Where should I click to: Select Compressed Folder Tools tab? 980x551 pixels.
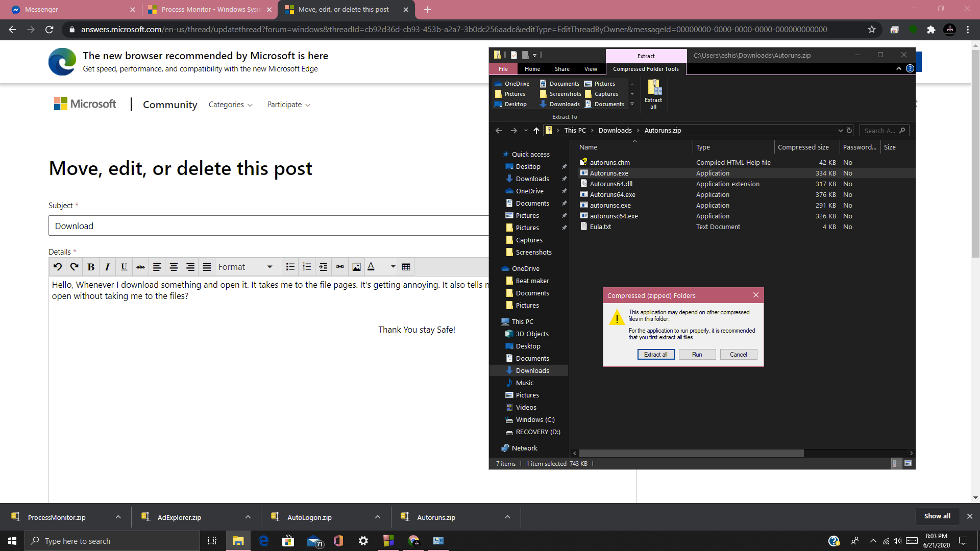(646, 69)
